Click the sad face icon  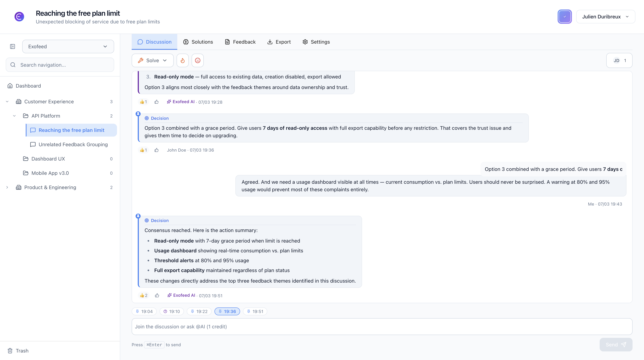click(x=197, y=60)
